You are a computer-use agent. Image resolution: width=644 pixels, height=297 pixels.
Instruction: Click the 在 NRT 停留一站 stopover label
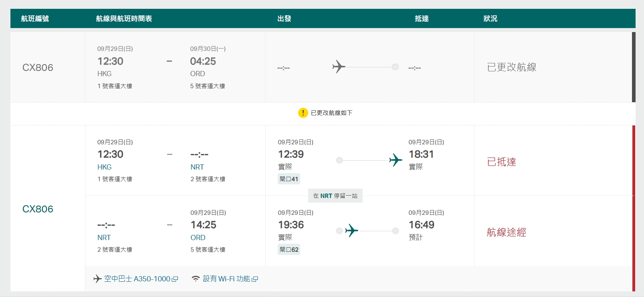[x=335, y=196]
